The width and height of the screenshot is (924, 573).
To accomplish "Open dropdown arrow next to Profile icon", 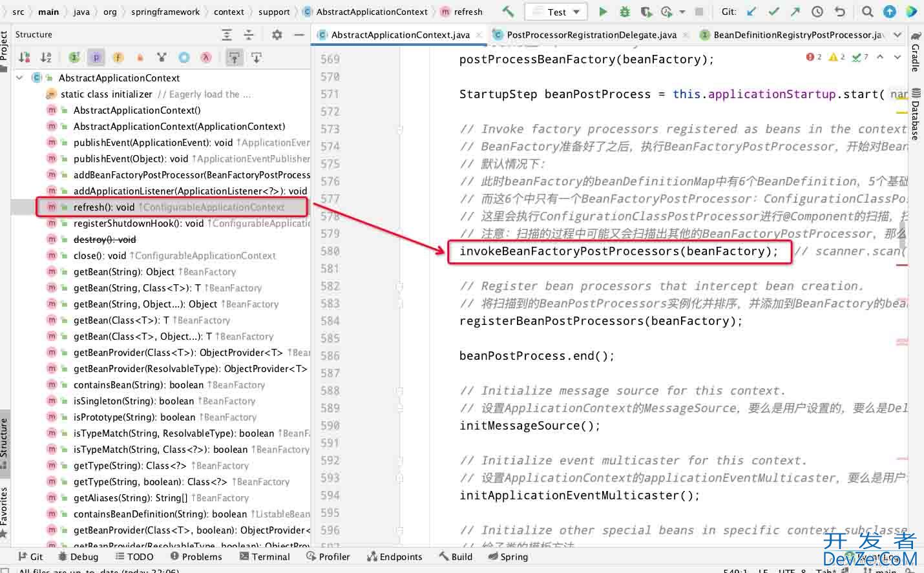I will tap(682, 12).
